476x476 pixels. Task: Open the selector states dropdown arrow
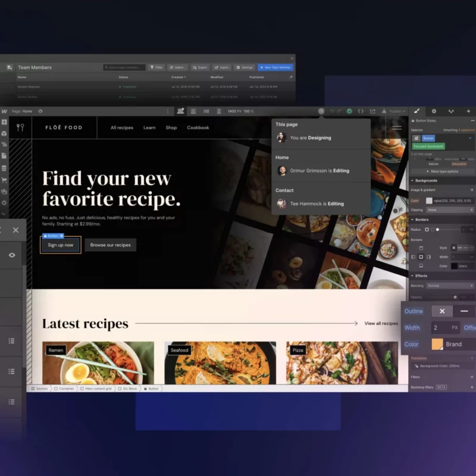tap(470, 138)
